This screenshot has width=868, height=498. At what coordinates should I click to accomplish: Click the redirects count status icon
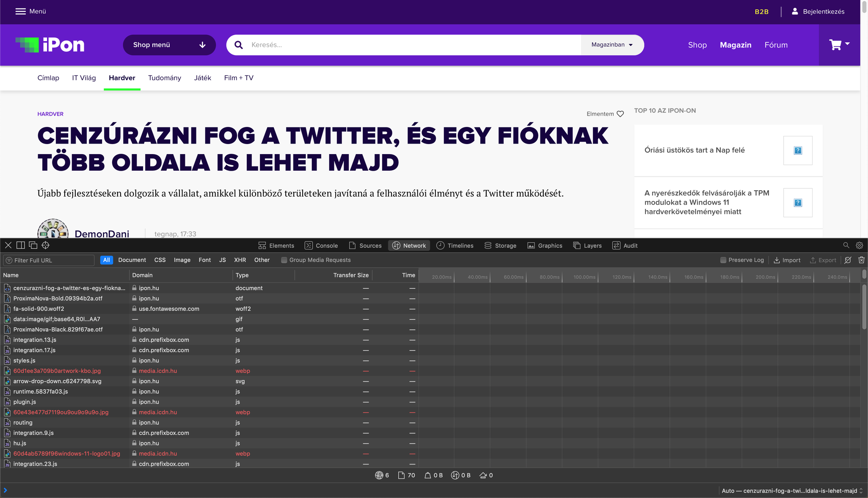tap(483, 475)
